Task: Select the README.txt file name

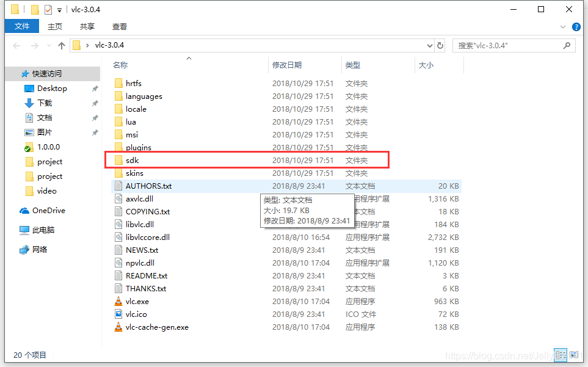Action: tap(147, 275)
